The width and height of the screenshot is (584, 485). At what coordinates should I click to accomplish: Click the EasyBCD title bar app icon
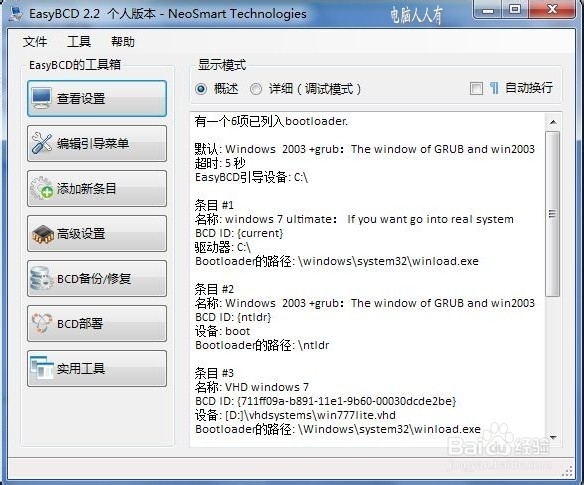[16, 14]
